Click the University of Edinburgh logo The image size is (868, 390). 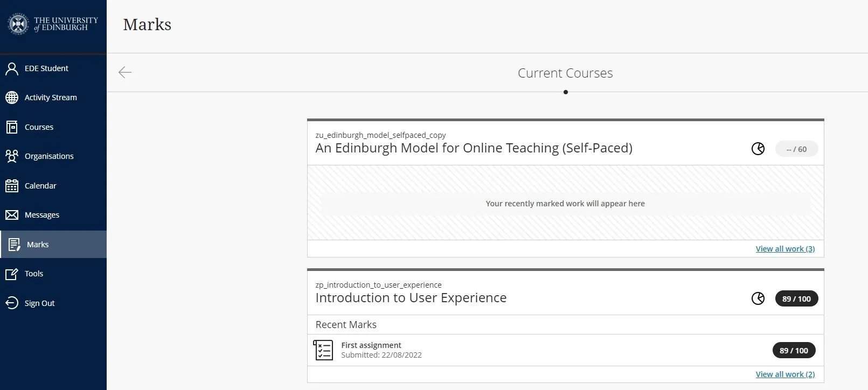[53, 24]
